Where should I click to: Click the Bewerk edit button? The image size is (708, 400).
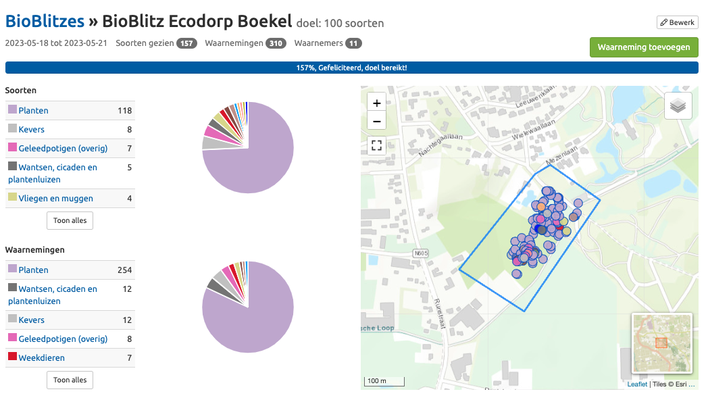pyautogui.click(x=677, y=22)
